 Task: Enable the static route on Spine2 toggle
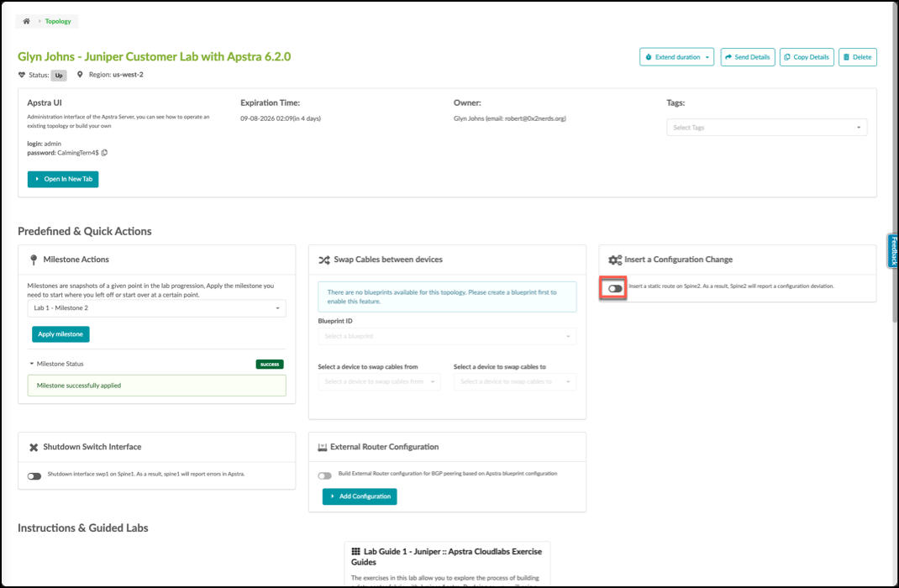coord(615,288)
